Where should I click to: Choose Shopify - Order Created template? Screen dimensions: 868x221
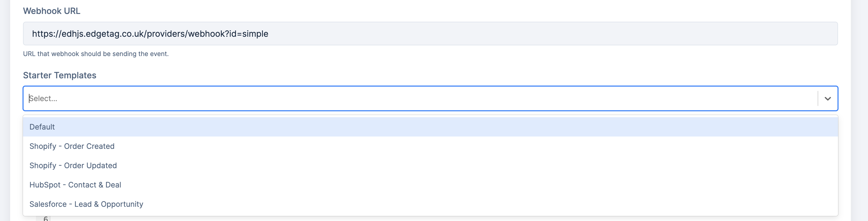[430, 146]
